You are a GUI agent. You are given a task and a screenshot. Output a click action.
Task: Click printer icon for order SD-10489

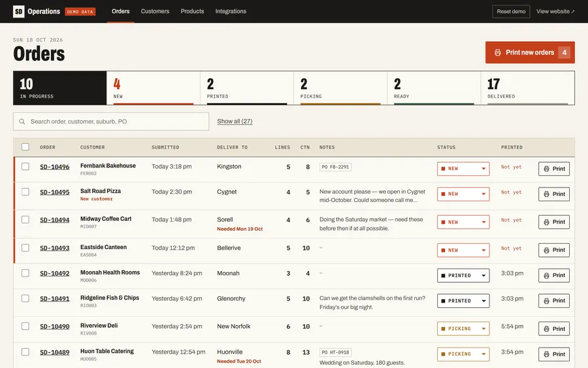[546, 354]
